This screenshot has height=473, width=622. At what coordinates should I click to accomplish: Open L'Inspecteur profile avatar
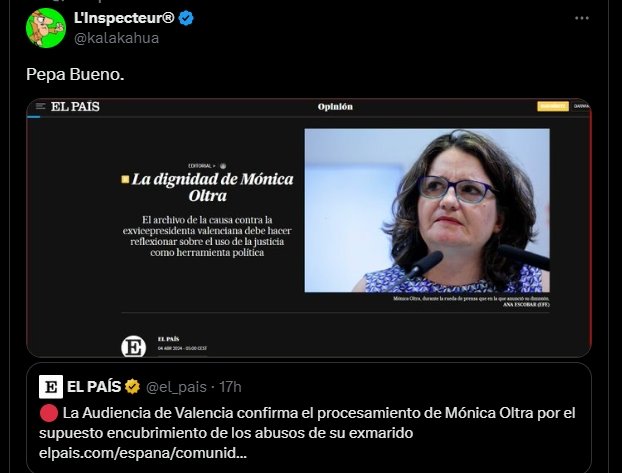pyautogui.click(x=46, y=28)
